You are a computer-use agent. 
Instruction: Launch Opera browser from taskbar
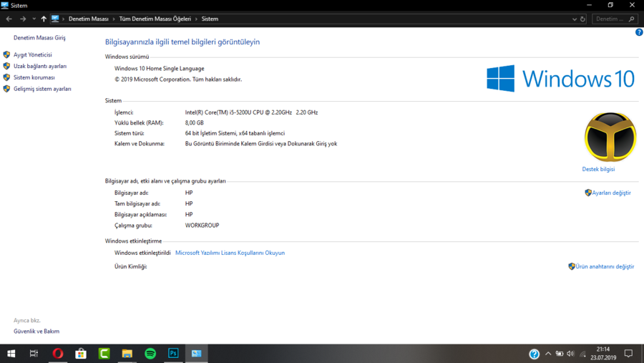[x=58, y=354]
